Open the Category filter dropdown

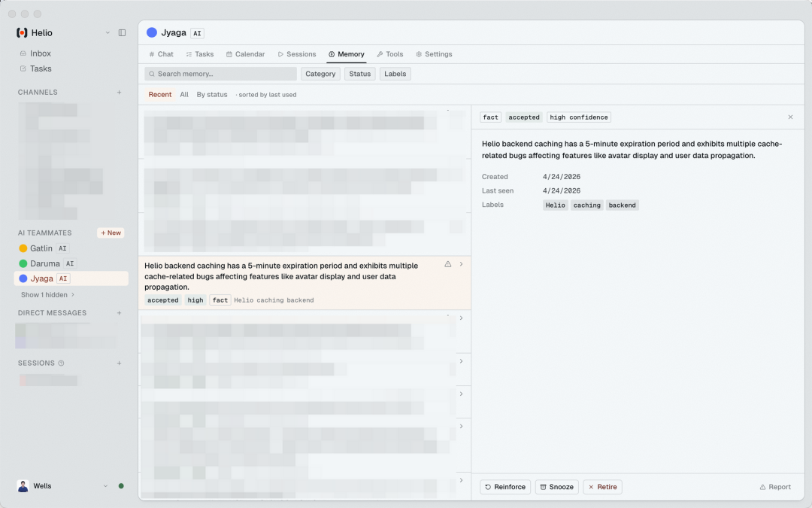coord(320,74)
